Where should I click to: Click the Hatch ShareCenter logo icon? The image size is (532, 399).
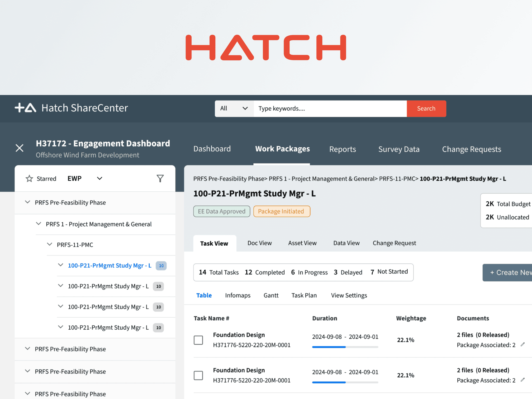pos(25,108)
